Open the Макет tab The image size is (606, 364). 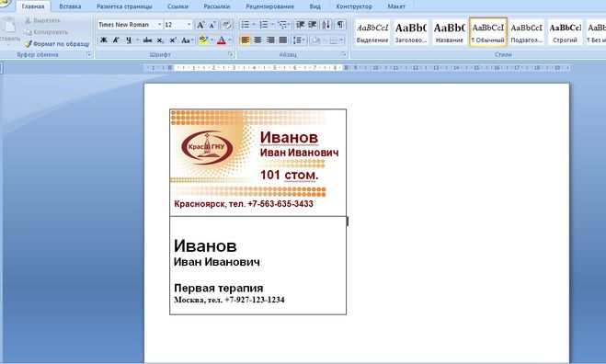[396, 6]
